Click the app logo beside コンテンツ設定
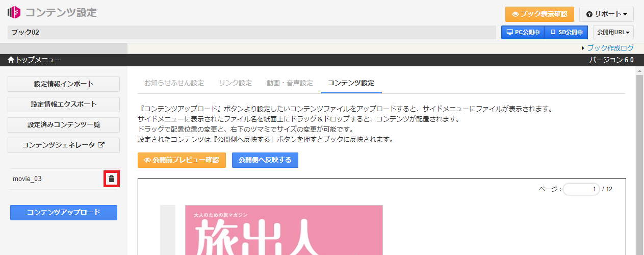This screenshot has width=644, height=255. point(14,12)
